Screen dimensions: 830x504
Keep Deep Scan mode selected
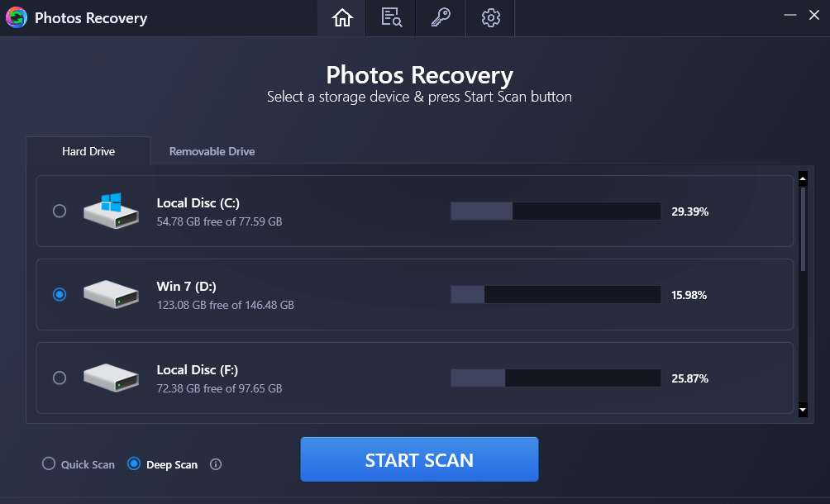point(133,464)
